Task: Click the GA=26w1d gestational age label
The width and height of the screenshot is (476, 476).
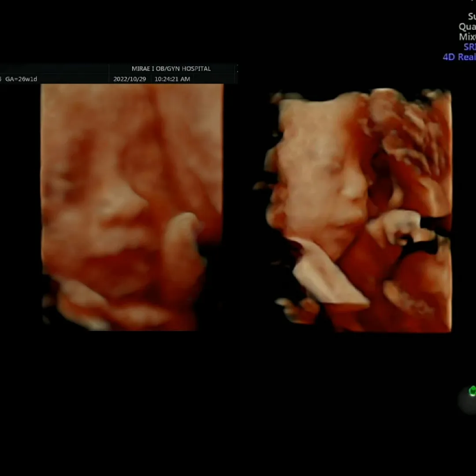Action: pyautogui.click(x=21, y=79)
